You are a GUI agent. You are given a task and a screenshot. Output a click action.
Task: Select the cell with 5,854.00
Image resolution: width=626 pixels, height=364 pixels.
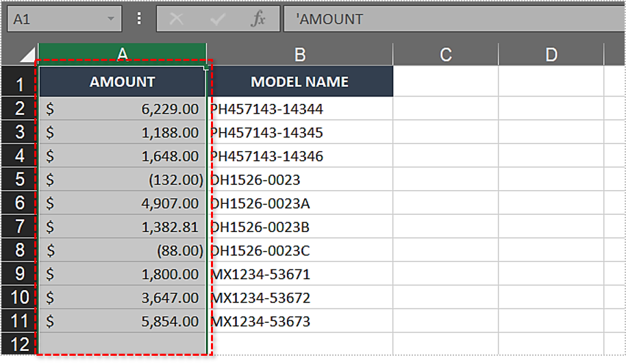tap(122, 321)
